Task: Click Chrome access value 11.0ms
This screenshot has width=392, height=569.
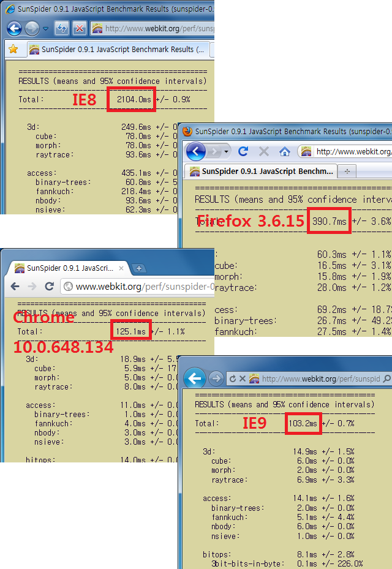Action: pyautogui.click(x=133, y=405)
